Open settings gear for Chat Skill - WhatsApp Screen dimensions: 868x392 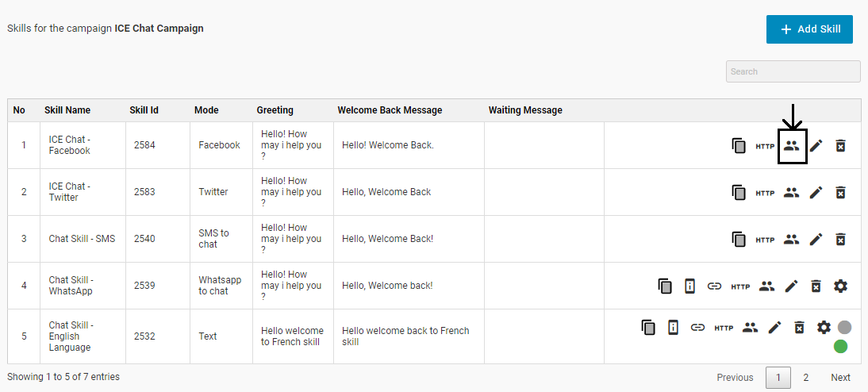point(841,286)
